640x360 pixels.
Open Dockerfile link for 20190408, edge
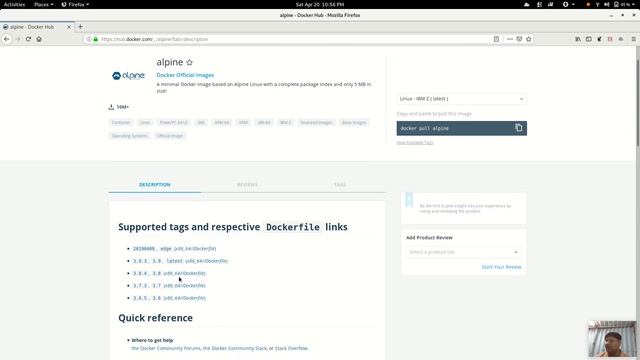pyautogui.click(x=195, y=249)
